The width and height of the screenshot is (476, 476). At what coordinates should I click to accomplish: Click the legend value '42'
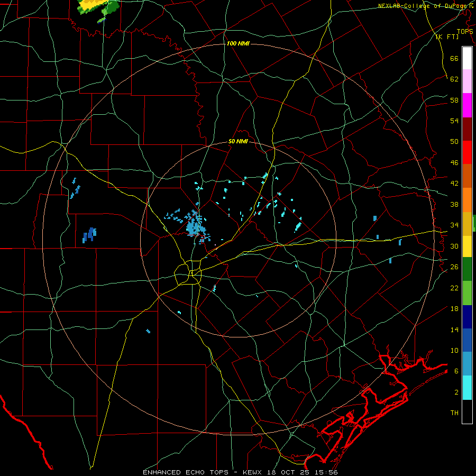click(x=454, y=184)
